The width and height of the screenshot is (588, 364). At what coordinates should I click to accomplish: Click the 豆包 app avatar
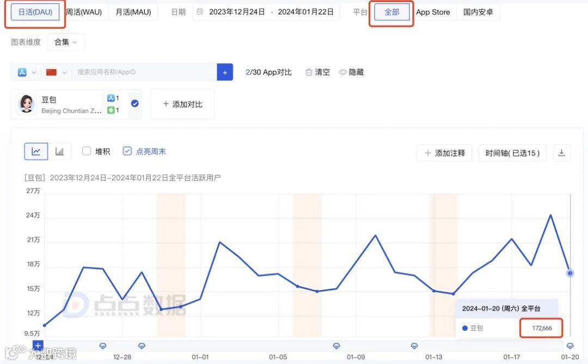[26, 104]
